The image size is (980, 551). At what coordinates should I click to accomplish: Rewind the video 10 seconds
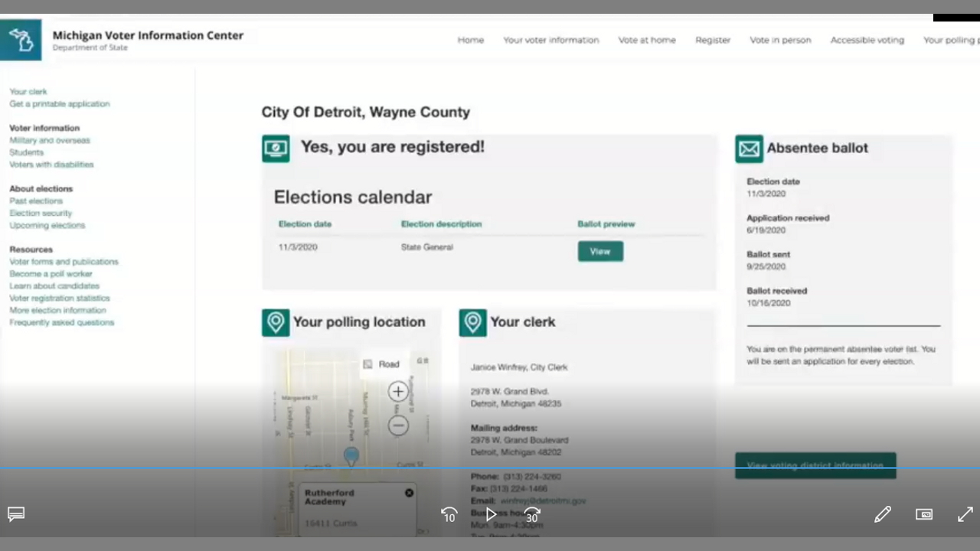(x=449, y=515)
